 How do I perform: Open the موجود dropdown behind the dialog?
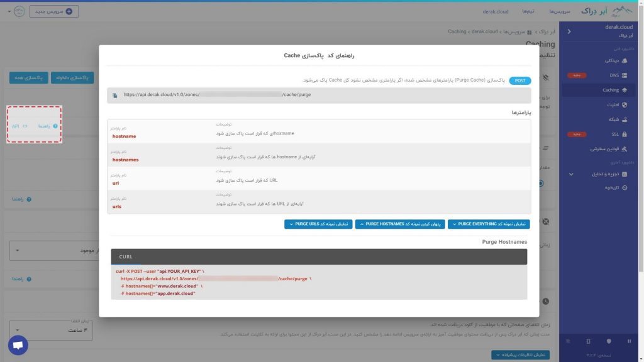coord(54,250)
